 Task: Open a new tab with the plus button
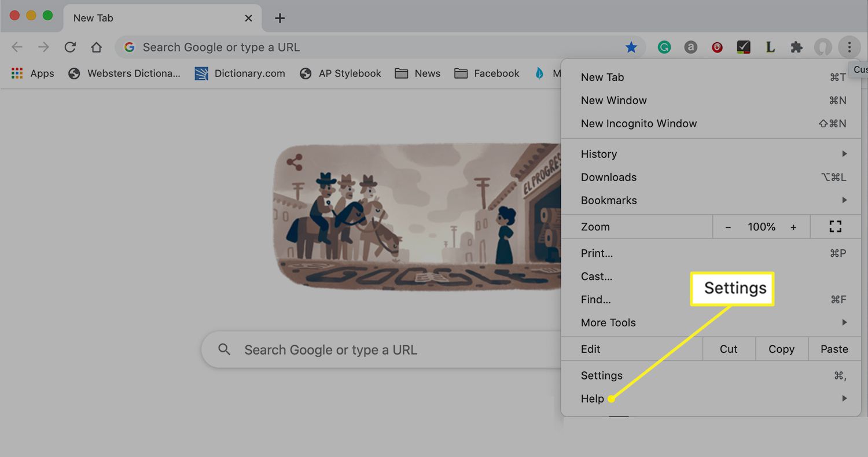pos(280,18)
